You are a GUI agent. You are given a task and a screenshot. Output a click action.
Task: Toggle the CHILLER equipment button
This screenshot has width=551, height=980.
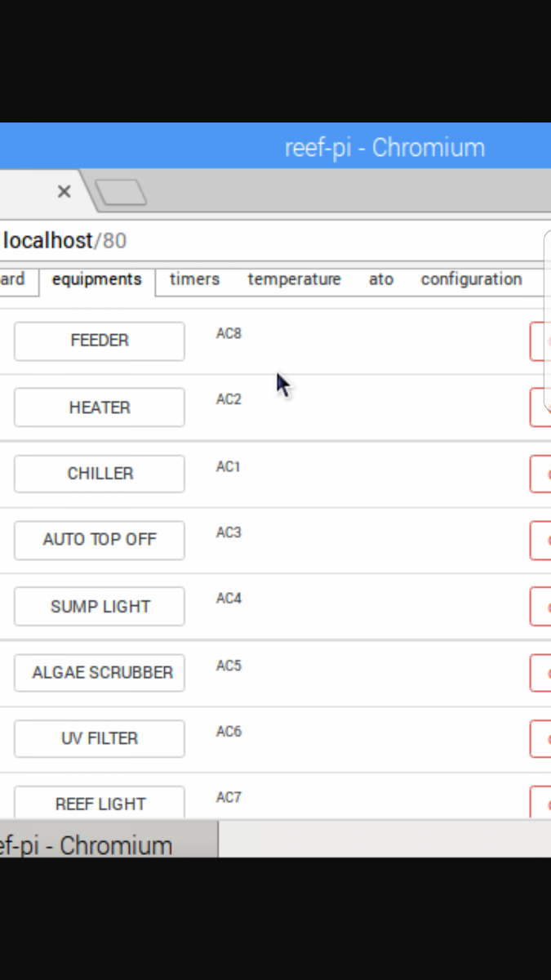tap(100, 474)
